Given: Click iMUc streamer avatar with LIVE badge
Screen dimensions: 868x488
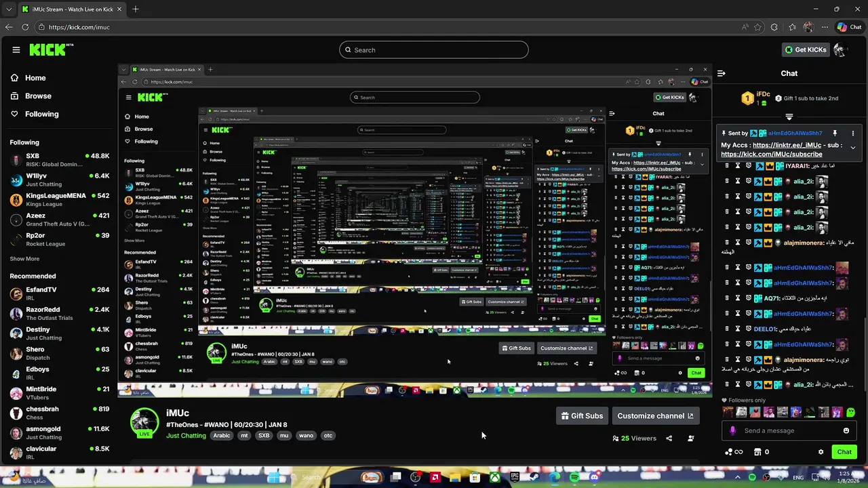Looking at the screenshot, I should [144, 422].
